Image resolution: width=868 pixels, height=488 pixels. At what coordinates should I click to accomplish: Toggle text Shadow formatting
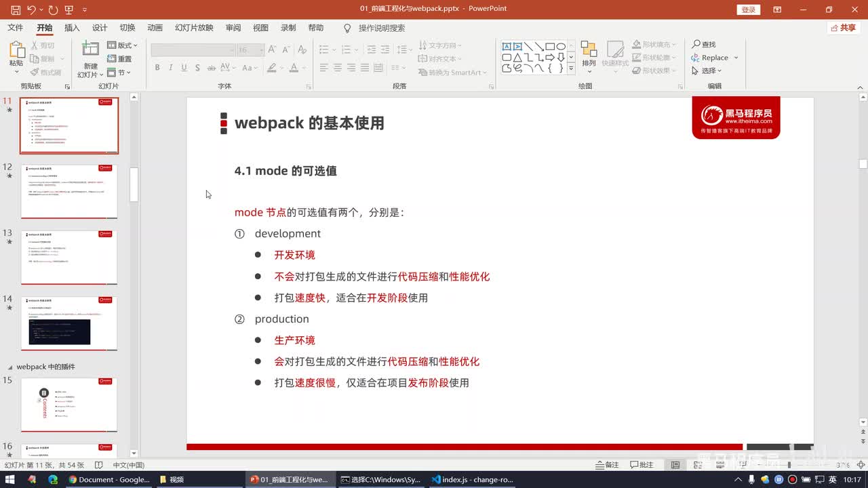click(197, 68)
